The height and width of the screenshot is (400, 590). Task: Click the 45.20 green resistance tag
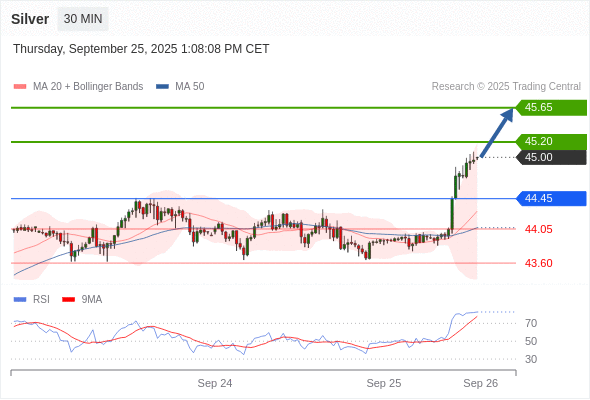(551, 141)
